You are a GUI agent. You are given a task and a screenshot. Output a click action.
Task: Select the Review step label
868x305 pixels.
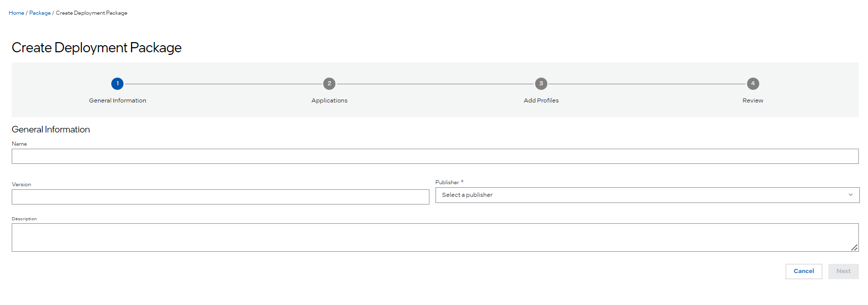tap(753, 100)
